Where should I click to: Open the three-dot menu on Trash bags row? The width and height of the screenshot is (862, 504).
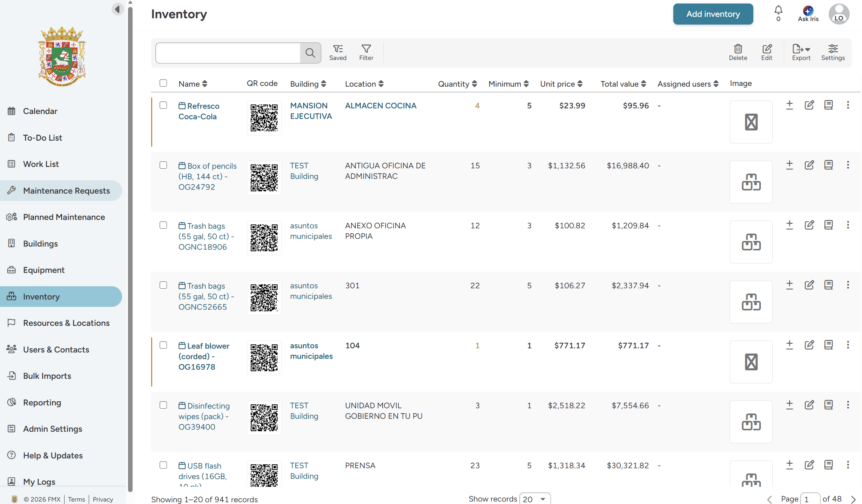click(849, 224)
